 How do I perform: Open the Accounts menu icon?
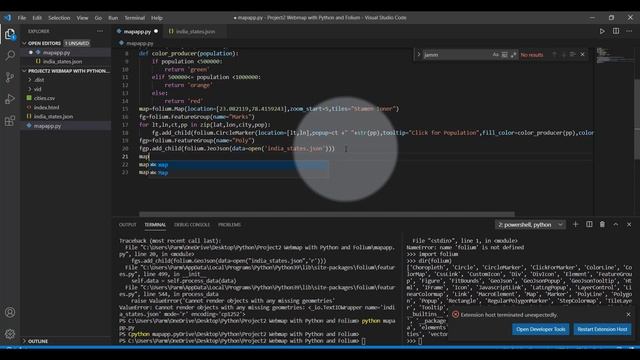pos(10,312)
